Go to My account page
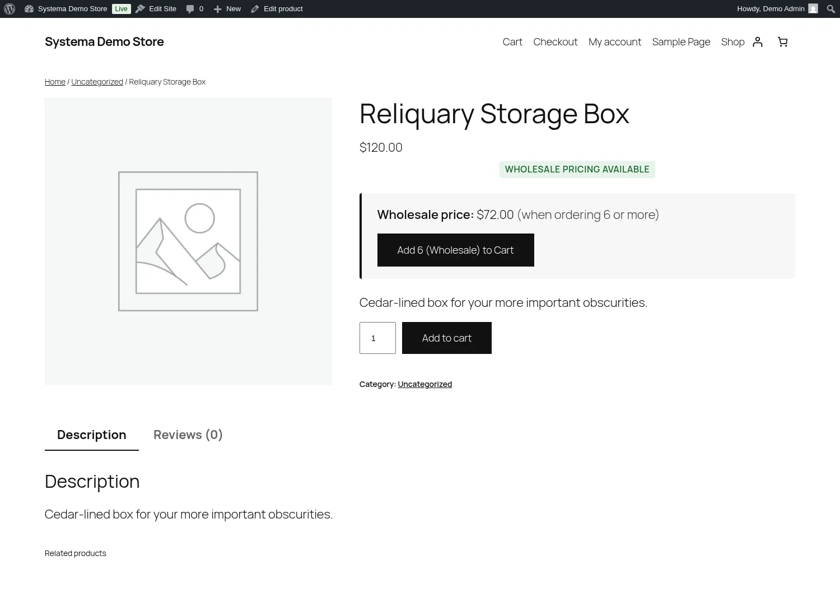 coord(615,42)
